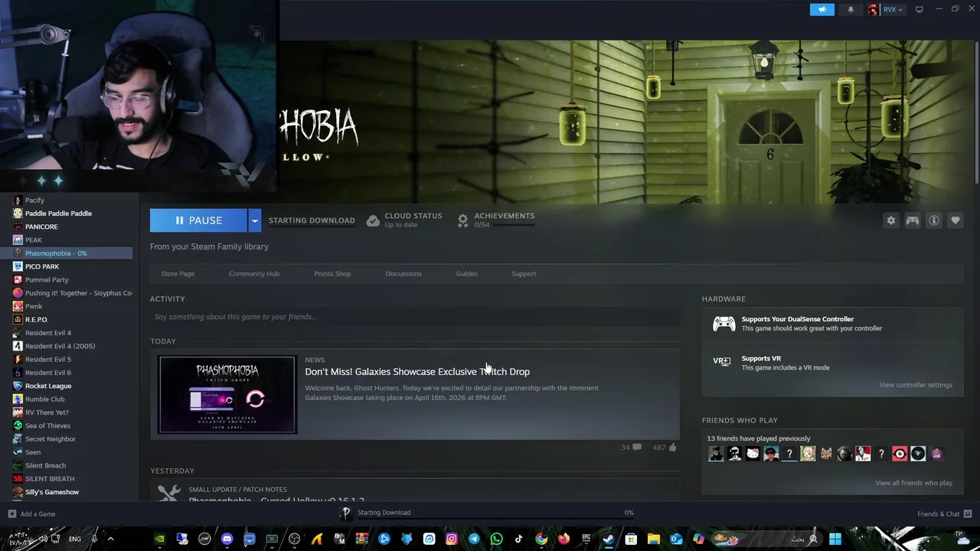The width and height of the screenshot is (980, 551).
Task: Open the Points Shop tab
Action: point(332,273)
